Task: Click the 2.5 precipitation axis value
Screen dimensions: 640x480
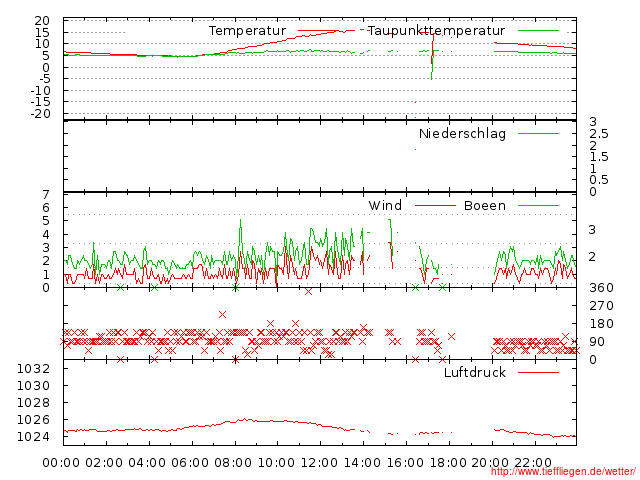Action: point(599,133)
